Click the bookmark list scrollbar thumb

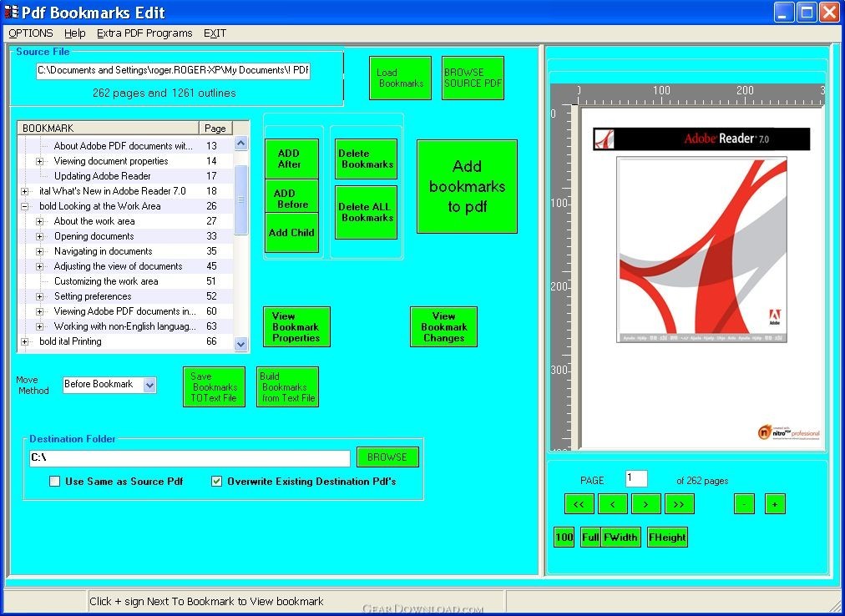click(x=240, y=199)
